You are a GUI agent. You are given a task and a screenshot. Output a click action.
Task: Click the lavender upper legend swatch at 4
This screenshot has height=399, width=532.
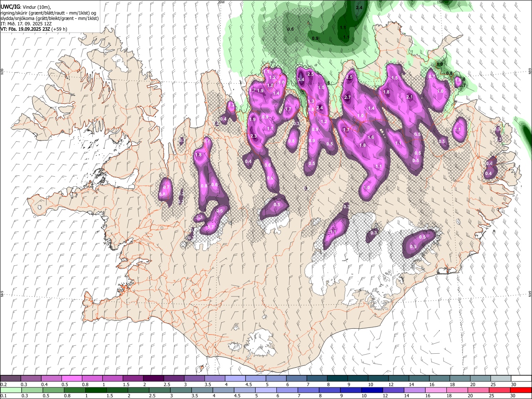coord(235,379)
